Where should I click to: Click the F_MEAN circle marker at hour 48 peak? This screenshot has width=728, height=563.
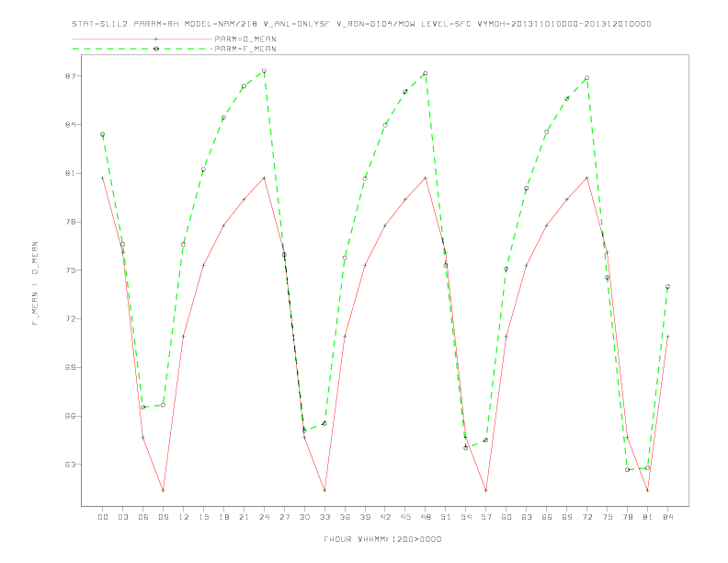pyautogui.click(x=426, y=74)
